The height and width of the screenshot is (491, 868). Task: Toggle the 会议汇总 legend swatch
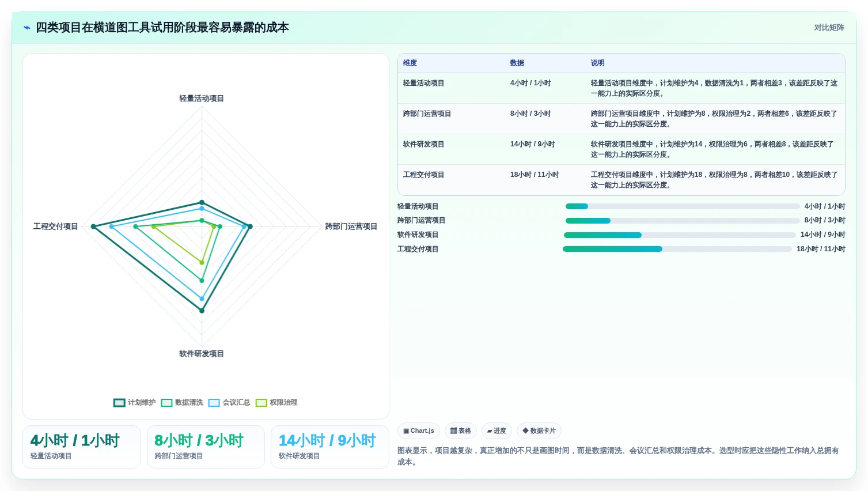214,403
